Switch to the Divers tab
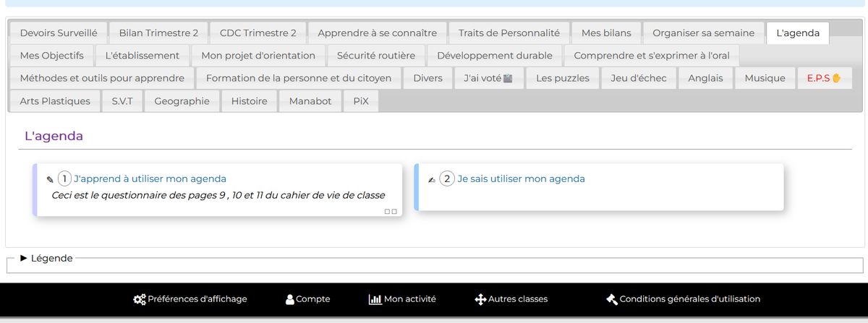Screen dimensions: 868x323 click(428, 78)
